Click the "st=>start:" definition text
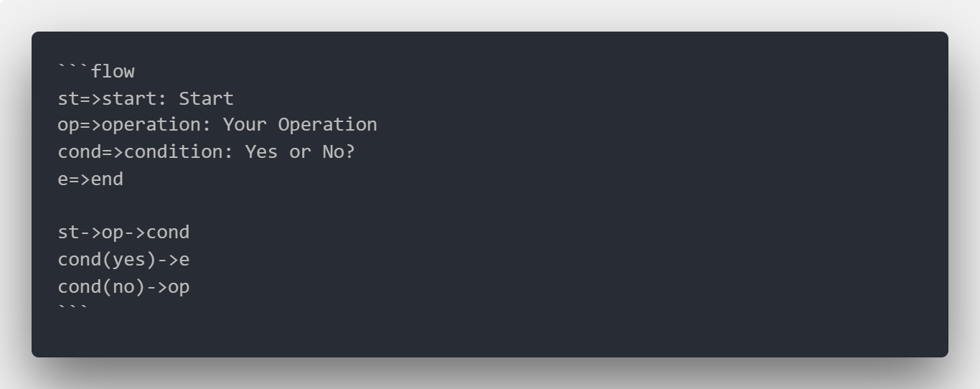Screen dimensions: 980x389 point(112,98)
